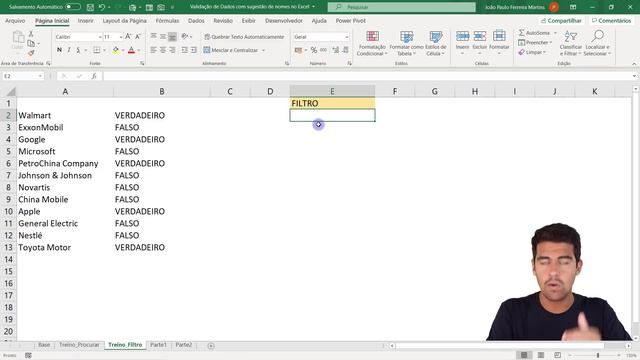Image resolution: width=640 pixels, height=360 pixels.
Task: Click the Increase Indent icon
Action: (x=194, y=50)
